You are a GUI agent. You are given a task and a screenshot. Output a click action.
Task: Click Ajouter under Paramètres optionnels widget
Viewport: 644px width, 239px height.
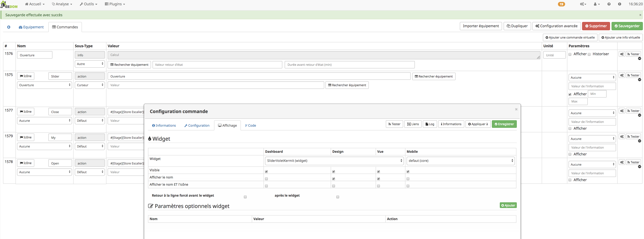[508, 205]
